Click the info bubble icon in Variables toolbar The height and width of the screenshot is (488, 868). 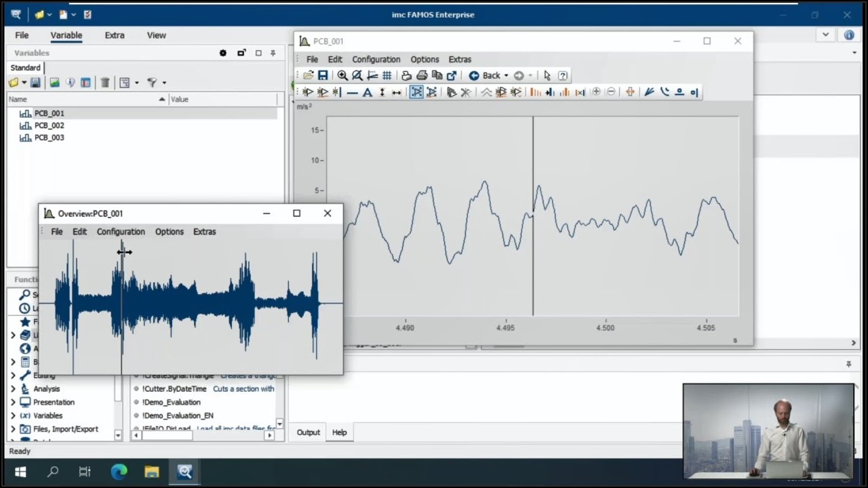point(70,83)
